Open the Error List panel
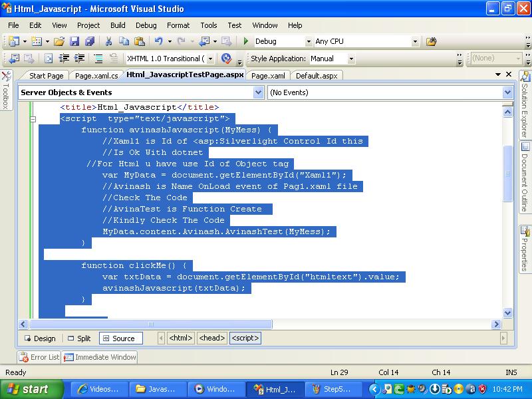The width and height of the screenshot is (532, 399). tap(39, 357)
